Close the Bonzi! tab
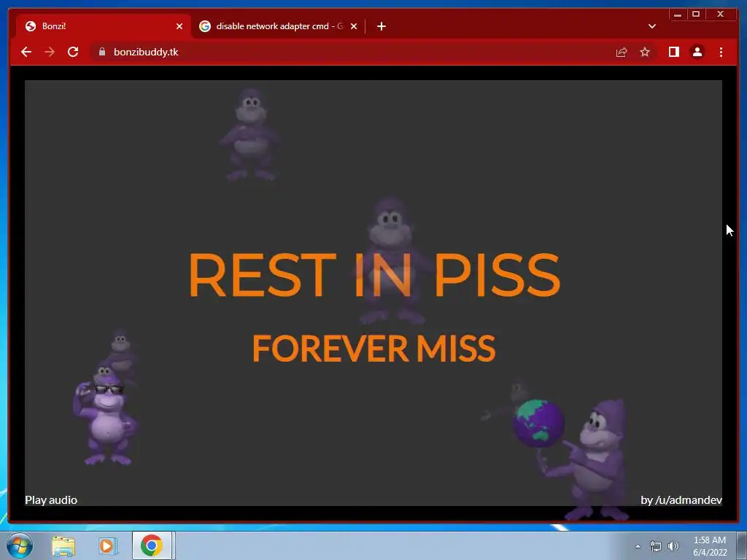747x560 pixels. pyautogui.click(x=179, y=26)
